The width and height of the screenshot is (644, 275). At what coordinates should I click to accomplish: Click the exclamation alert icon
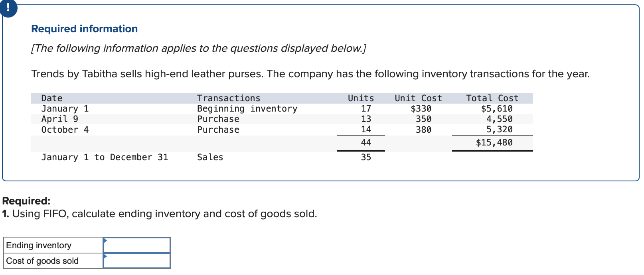click(x=8, y=8)
